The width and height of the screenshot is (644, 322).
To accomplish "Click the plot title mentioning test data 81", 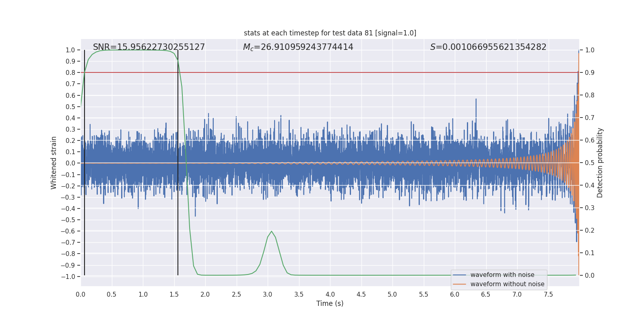I will click(x=330, y=33).
